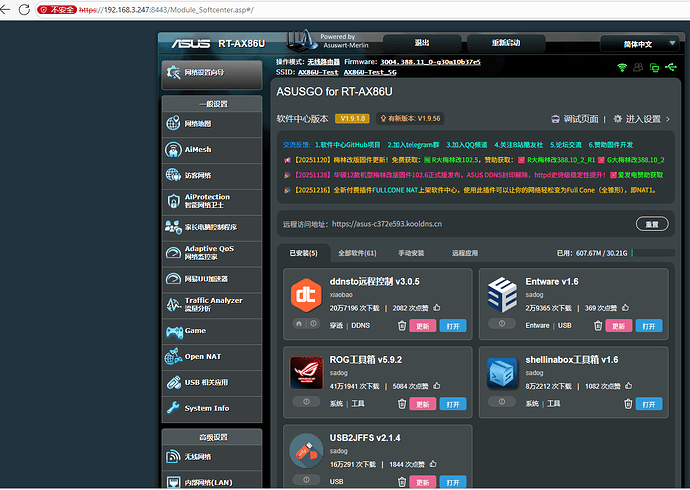Delete the ROG工具箱 plugin via trash icon
The image size is (690, 490).
402,404
